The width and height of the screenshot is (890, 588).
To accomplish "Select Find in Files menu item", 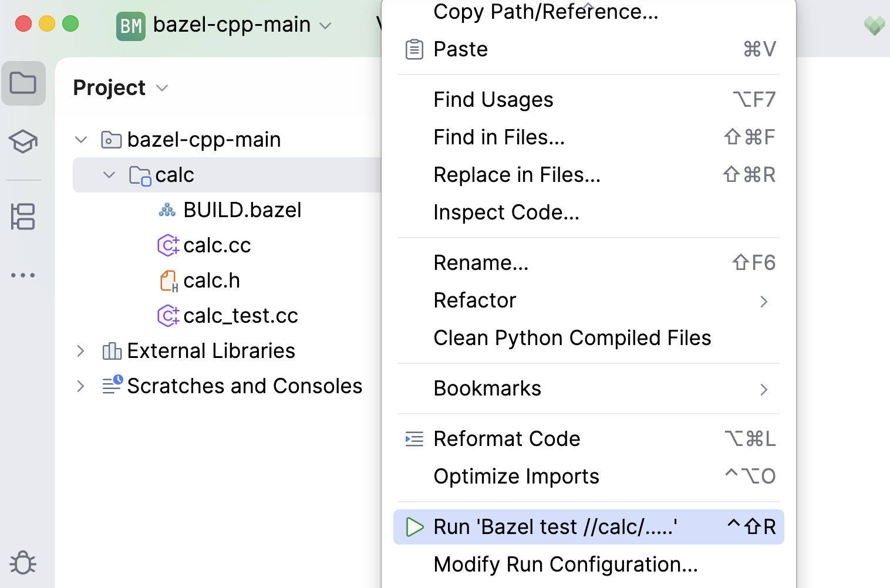I will click(589, 137).
